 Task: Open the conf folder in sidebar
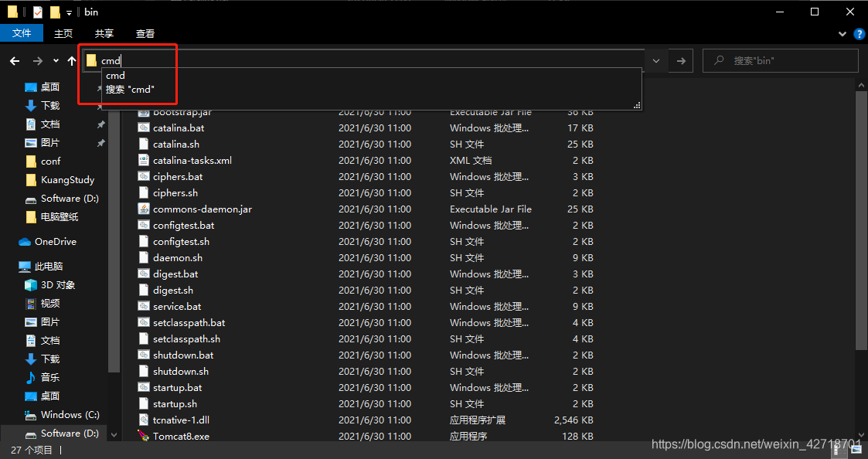coord(43,161)
